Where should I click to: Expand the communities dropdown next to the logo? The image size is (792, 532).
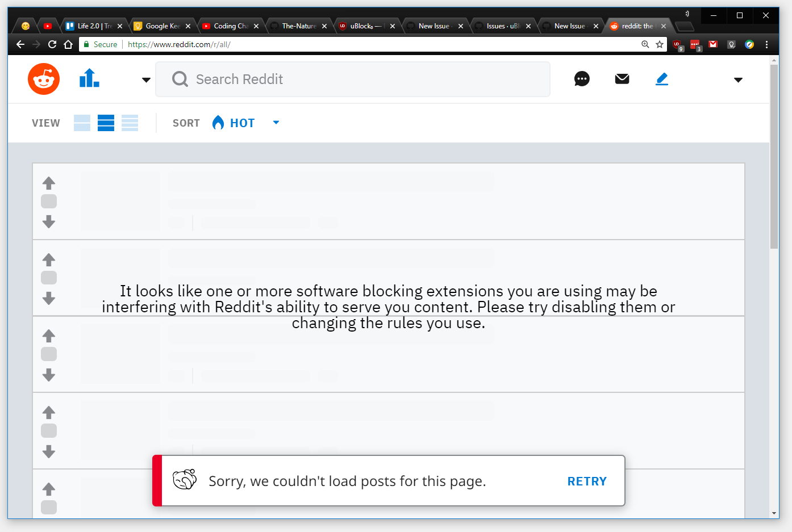pos(145,79)
